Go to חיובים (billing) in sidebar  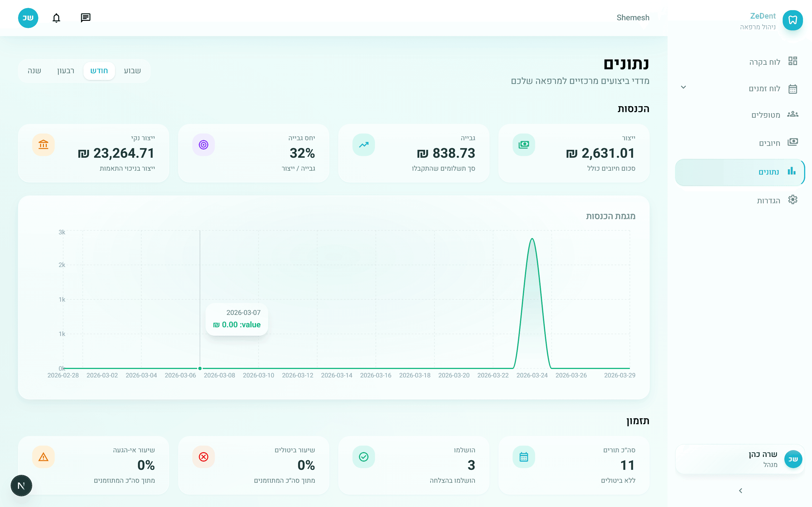(769, 143)
